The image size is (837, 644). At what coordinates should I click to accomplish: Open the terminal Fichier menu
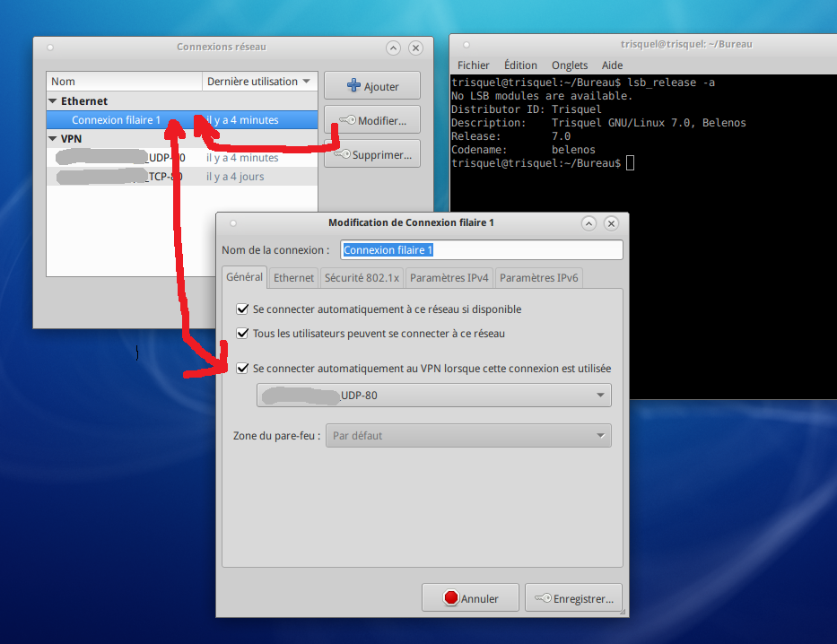[x=473, y=65]
